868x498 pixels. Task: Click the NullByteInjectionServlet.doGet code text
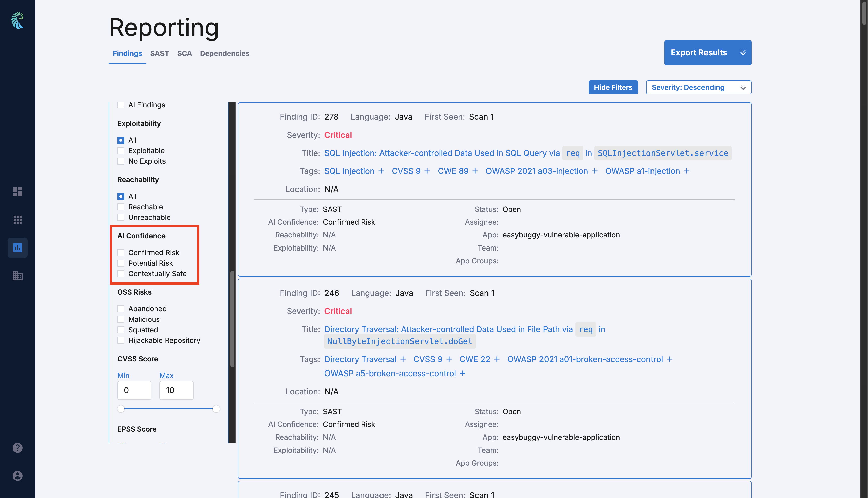click(x=400, y=341)
